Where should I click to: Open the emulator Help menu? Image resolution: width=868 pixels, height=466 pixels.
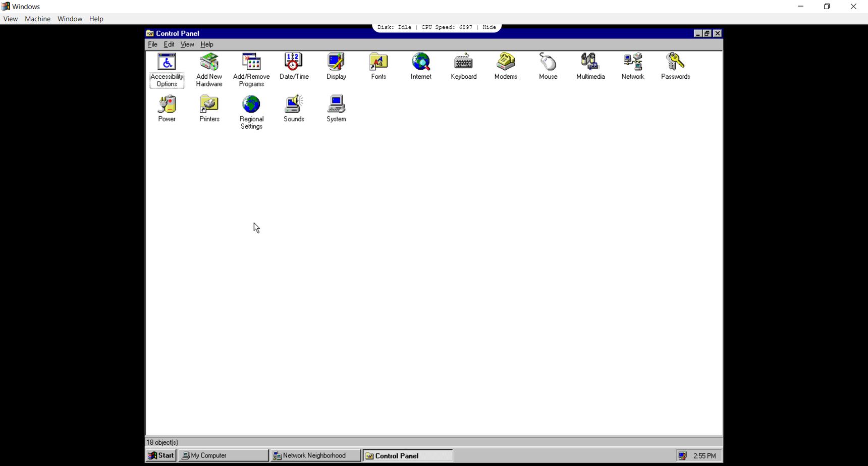click(x=96, y=19)
